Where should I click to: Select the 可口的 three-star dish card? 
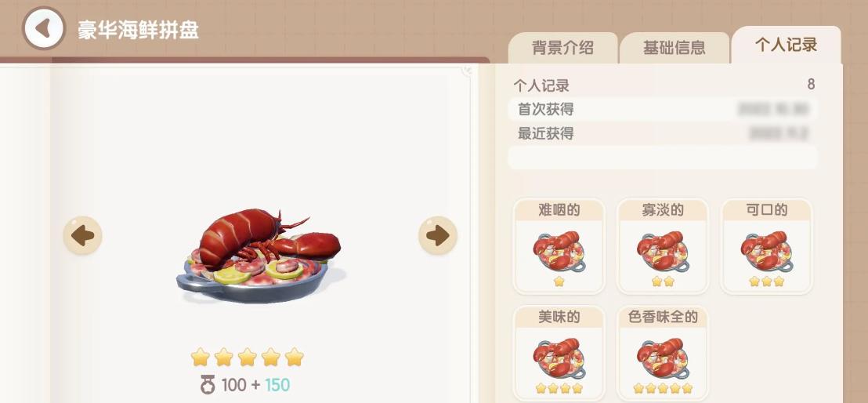pos(767,246)
